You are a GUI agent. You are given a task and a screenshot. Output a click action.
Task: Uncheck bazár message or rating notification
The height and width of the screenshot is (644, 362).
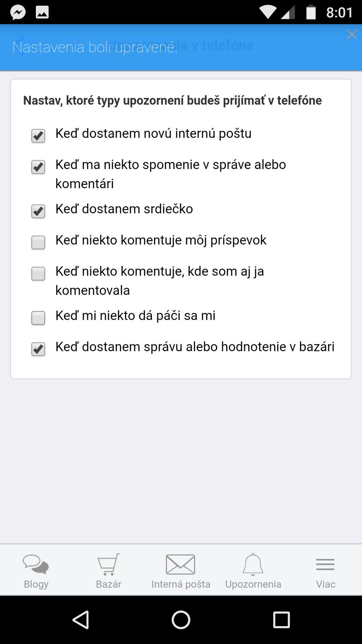point(38,349)
